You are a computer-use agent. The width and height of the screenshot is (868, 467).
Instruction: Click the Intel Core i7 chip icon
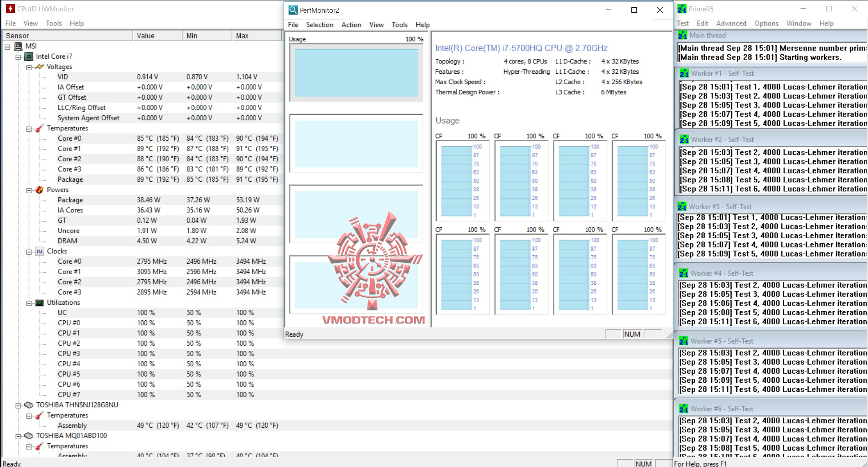pos(29,56)
